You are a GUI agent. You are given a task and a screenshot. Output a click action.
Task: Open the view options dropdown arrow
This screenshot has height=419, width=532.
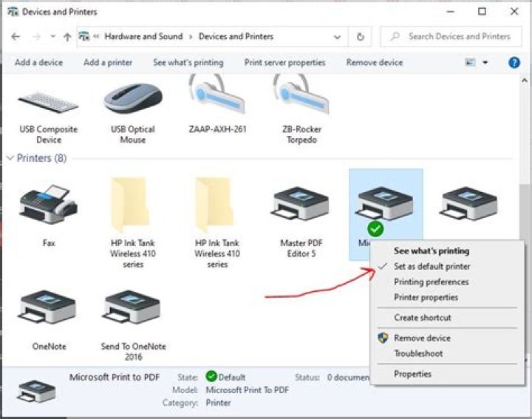click(x=485, y=62)
